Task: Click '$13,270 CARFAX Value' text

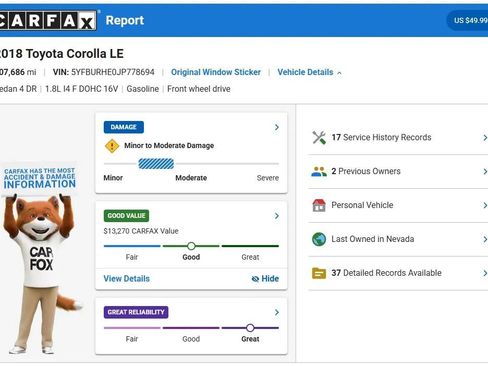Action: (141, 231)
